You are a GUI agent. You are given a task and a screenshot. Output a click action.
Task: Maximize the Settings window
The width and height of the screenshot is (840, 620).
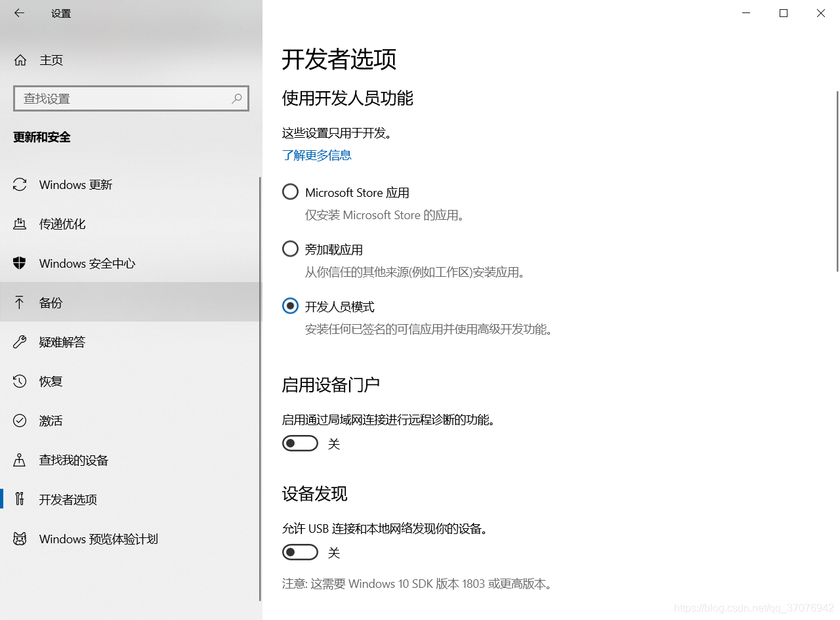click(x=784, y=13)
